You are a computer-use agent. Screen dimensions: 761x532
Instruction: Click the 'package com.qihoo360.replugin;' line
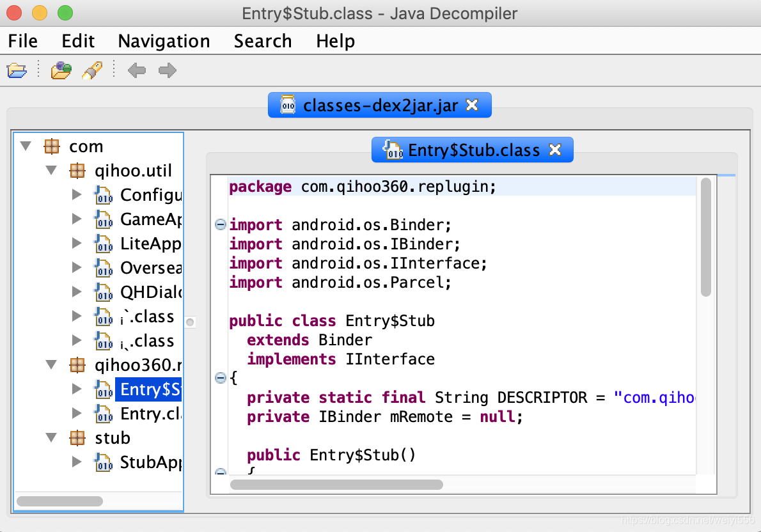pyautogui.click(x=363, y=187)
